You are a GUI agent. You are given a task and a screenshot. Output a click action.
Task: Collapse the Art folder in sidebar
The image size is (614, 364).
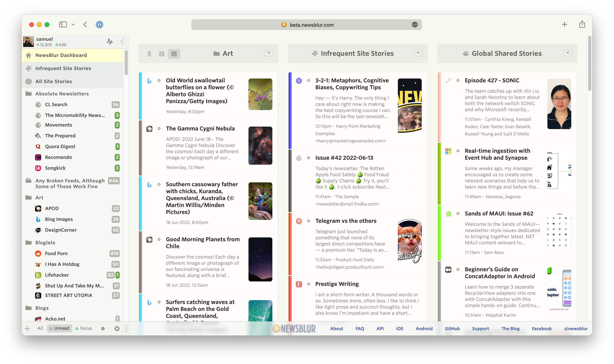(28, 197)
